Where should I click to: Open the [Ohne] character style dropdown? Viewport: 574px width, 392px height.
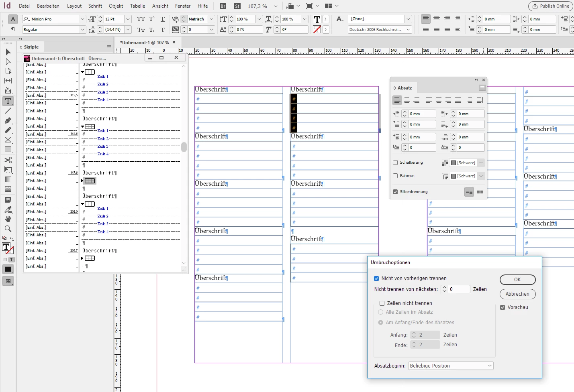(x=409, y=19)
